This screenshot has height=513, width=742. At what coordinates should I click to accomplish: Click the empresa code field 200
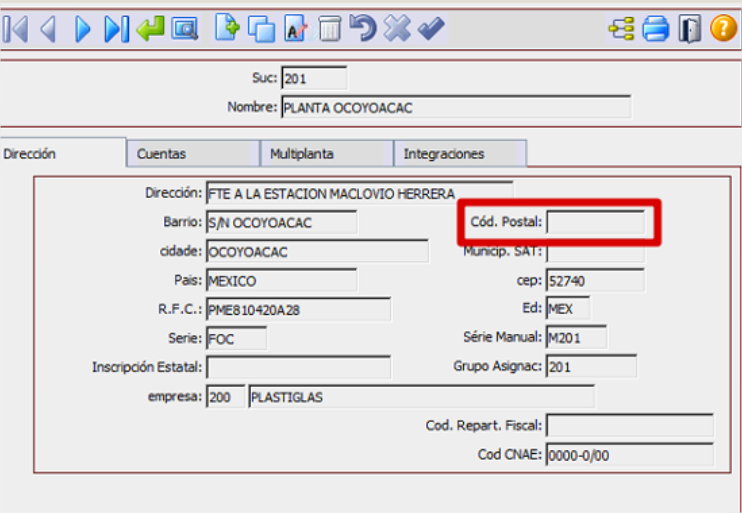click(226, 397)
